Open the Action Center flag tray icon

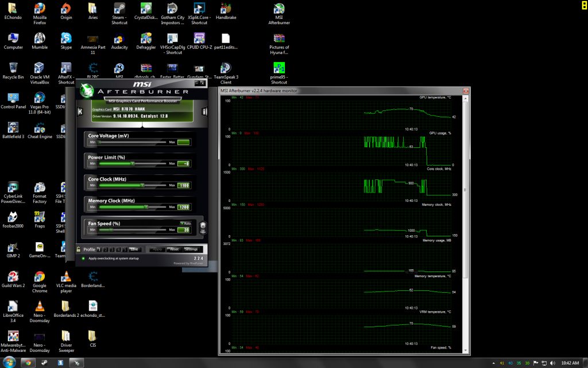536,363
